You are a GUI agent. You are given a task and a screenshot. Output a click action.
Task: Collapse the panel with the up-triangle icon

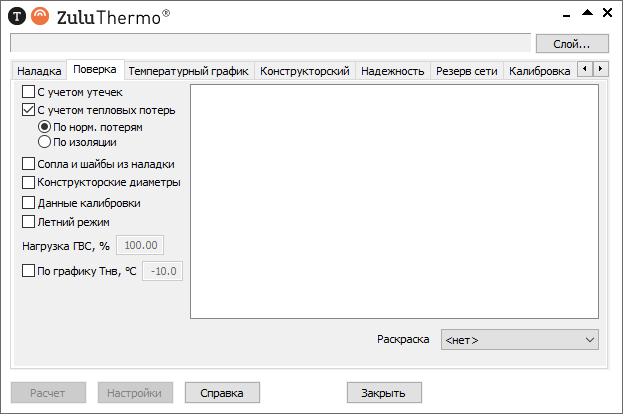[x=588, y=12]
